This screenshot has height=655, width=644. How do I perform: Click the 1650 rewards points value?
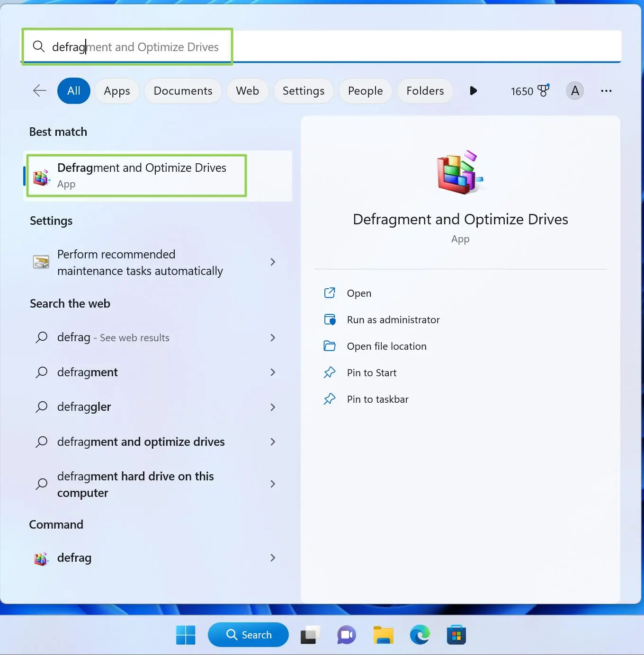tap(522, 91)
